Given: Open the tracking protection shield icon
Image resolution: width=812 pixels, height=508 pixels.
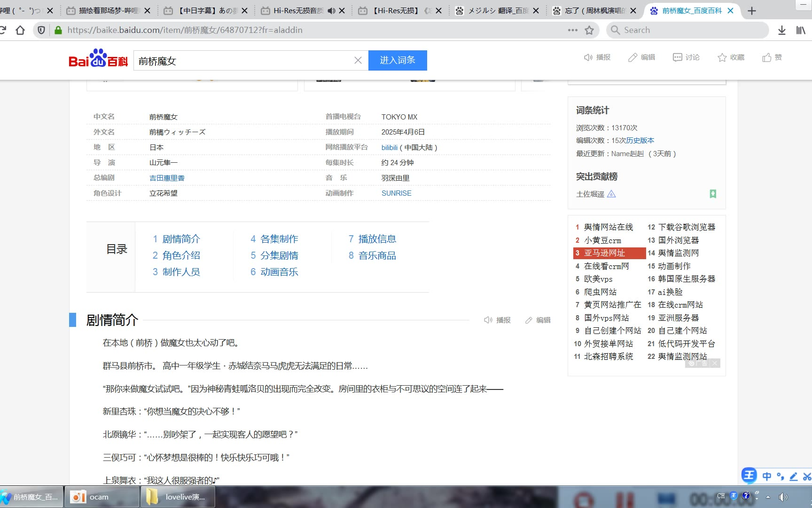Looking at the screenshot, I should (41, 30).
